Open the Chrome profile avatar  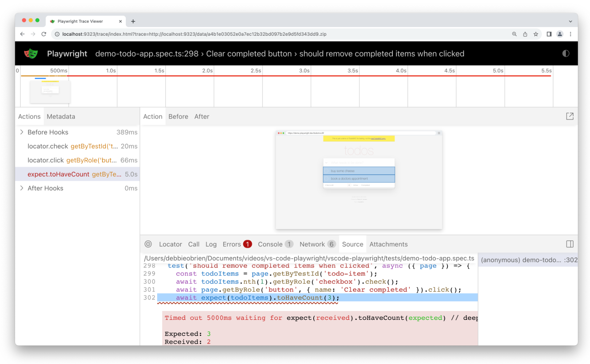coord(560,34)
